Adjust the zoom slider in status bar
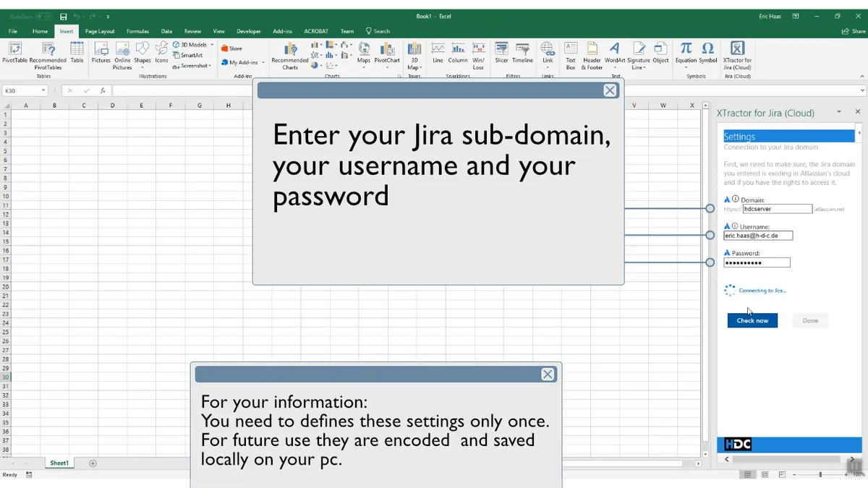868x488 pixels. [820, 474]
